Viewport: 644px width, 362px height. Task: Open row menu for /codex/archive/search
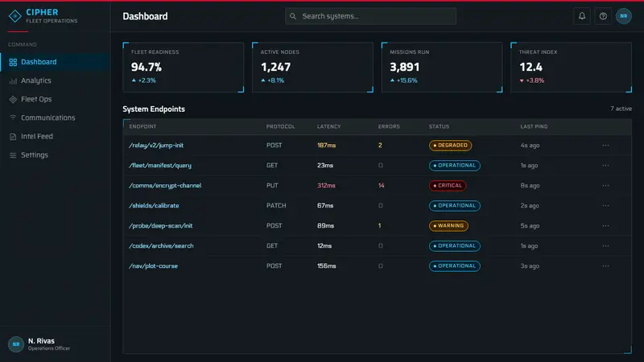(605, 246)
